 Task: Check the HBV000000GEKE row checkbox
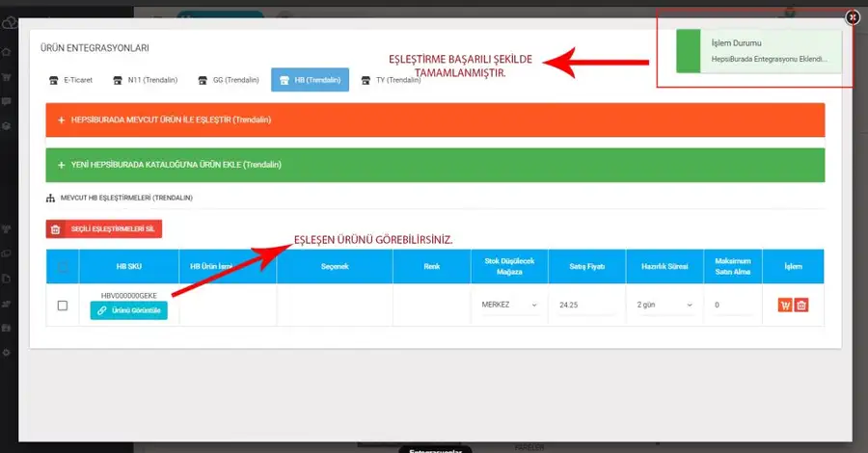(63, 306)
